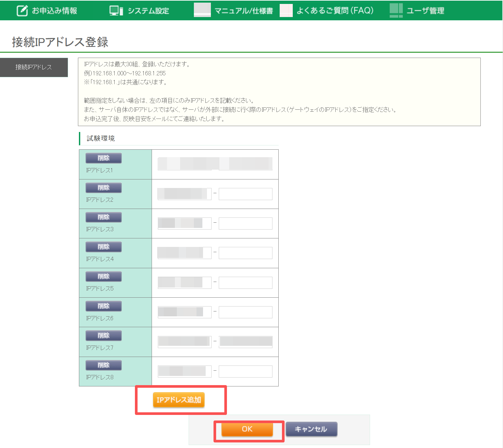Focus the IPアドレス7 range end field

[246, 342]
